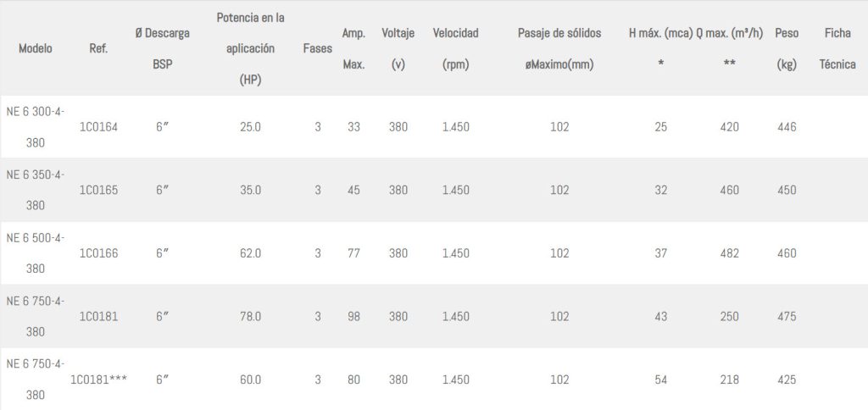The image size is (868, 410).
Task: Click the 25.0 HP power value
Action: (x=250, y=127)
